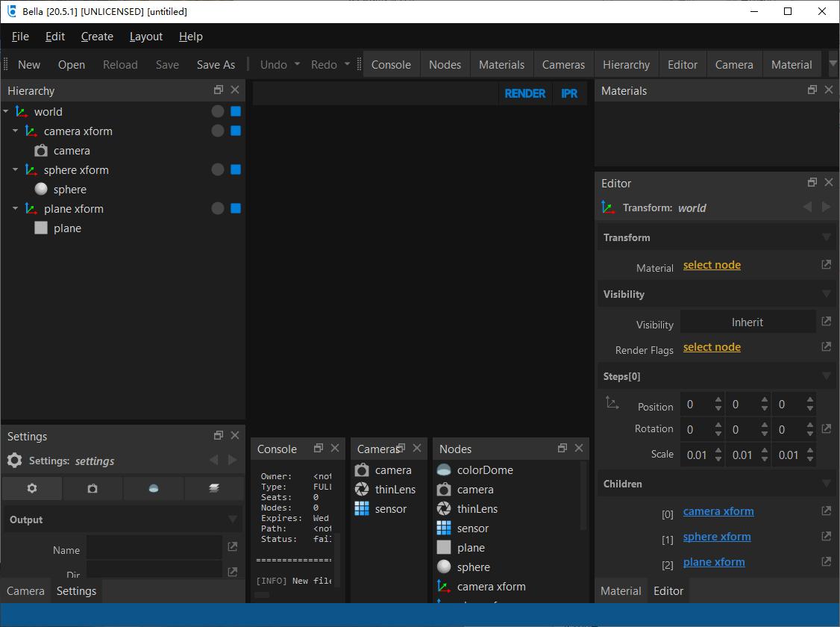Toggle sphere xform blue visibility square
The width and height of the screenshot is (840, 627).
236,169
